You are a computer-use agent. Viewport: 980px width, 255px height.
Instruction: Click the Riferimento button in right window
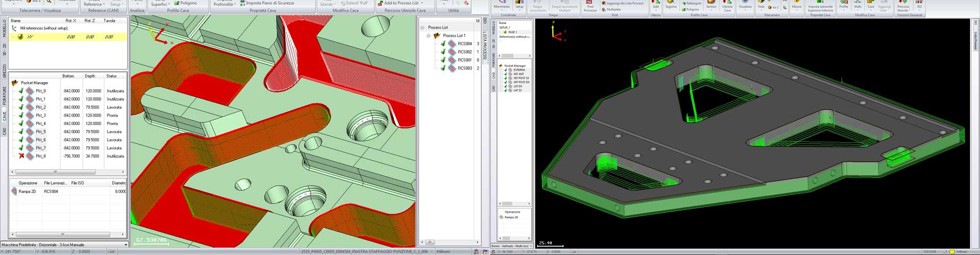(501, 5)
